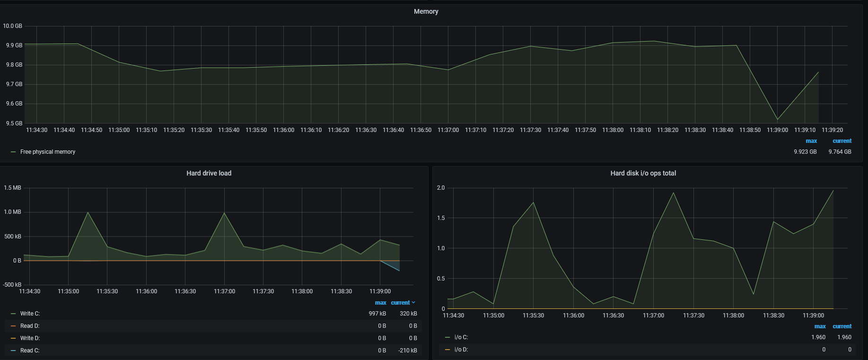Click the 1.5 MB label on Hard drive load axis
Screen dimensions: 868x360
[13, 188]
